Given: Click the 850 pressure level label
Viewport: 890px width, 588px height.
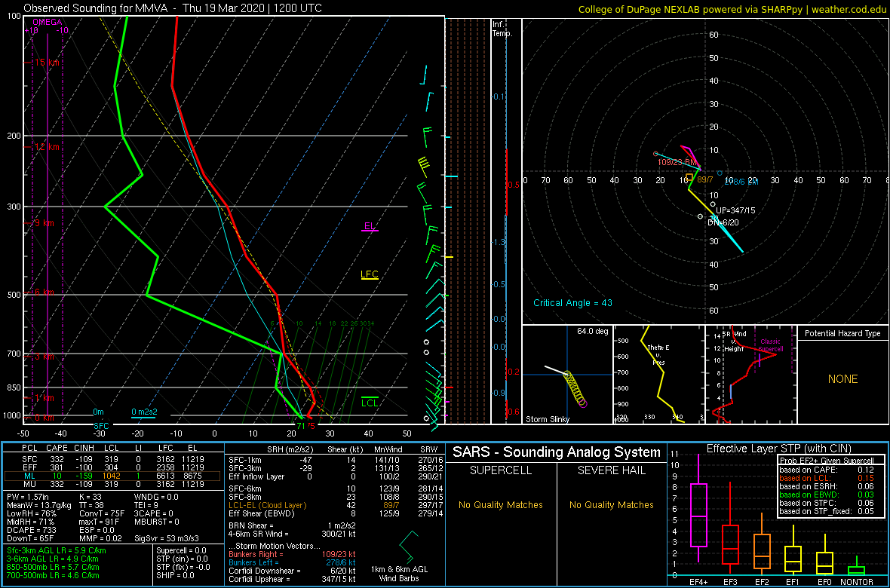Looking at the screenshot, I should [x=12, y=387].
